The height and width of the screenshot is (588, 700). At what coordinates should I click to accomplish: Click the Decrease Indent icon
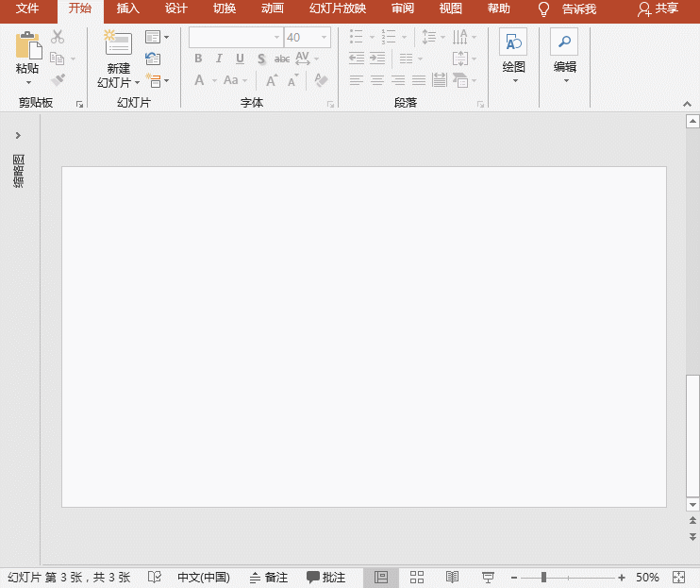point(357,59)
